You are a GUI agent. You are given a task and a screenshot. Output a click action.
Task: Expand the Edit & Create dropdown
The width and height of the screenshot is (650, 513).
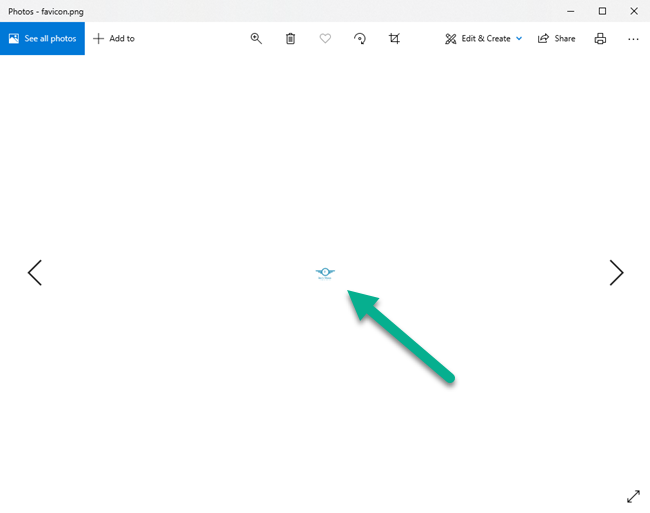(483, 39)
